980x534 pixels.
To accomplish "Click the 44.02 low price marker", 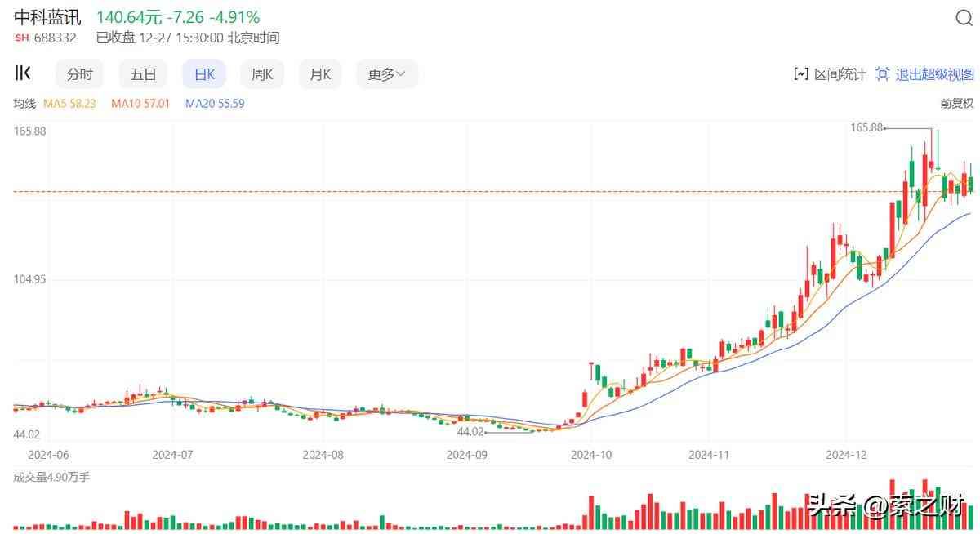I will 470,432.
